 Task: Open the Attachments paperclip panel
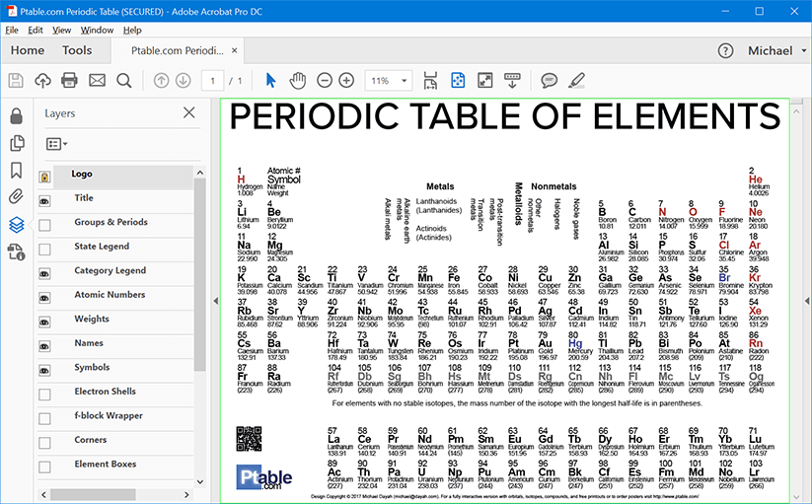tap(16, 196)
